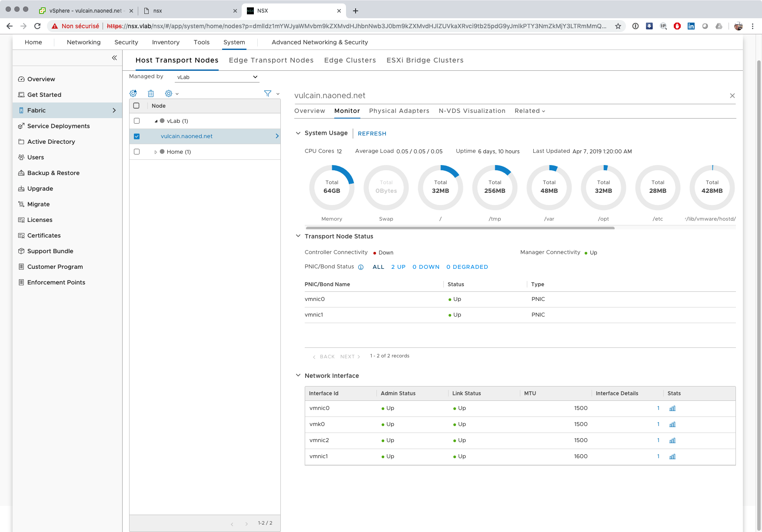Bookmark this page with the star icon
Image resolution: width=762 pixels, height=532 pixels.
tap(618, 26)
